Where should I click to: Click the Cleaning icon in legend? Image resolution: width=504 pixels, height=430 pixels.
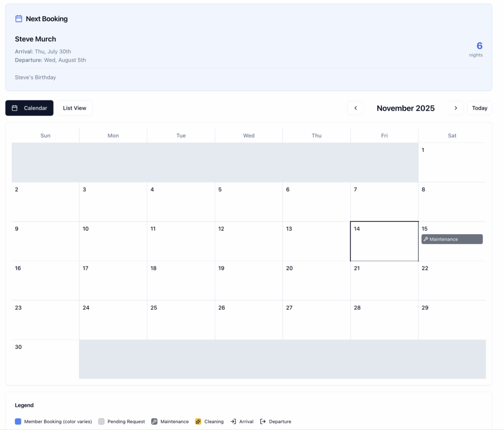[198, 422]
